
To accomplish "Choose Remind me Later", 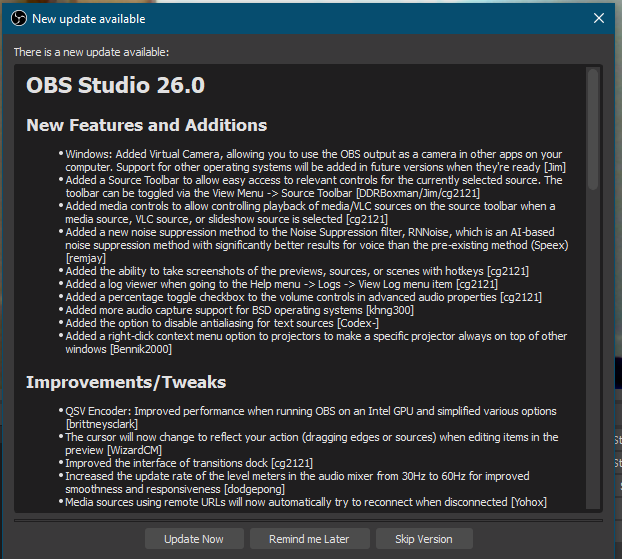I will pos(309,539).
